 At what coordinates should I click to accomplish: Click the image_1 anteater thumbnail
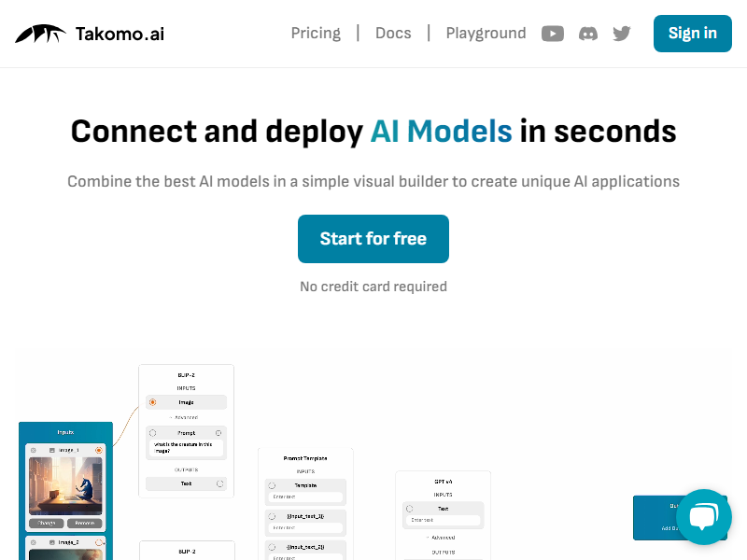tap(65, 485)
